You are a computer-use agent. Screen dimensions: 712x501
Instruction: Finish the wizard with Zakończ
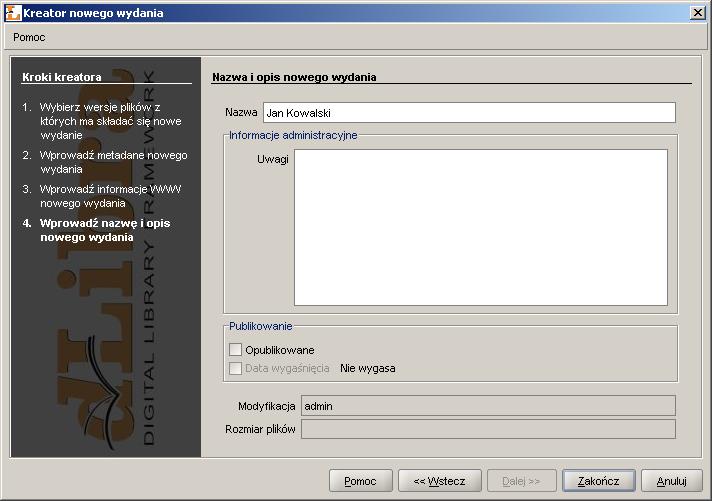(598, 481)
